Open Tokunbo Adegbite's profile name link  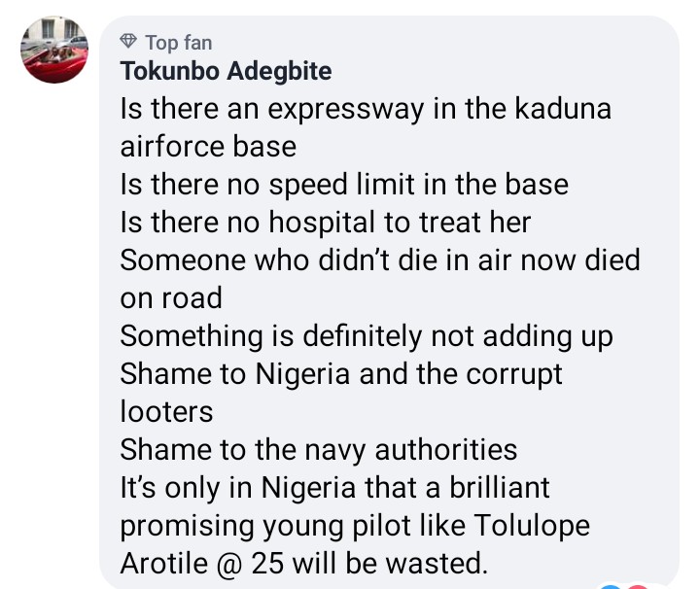click(225, 71)
